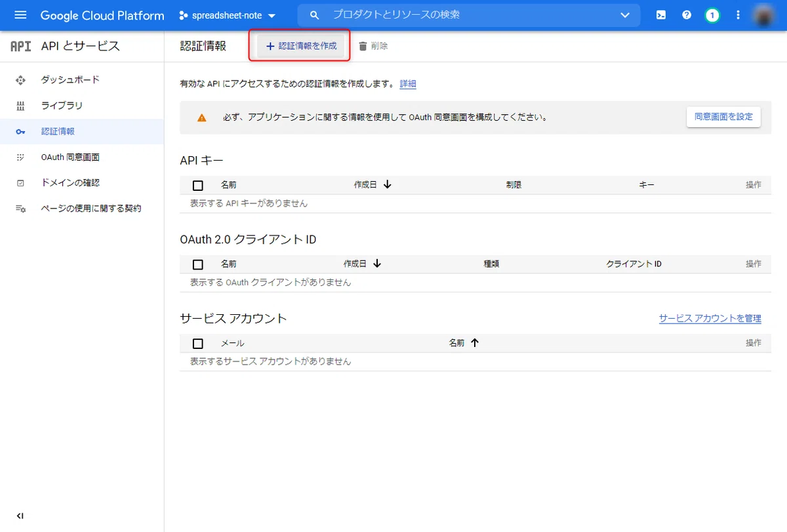Open notifications badge showing 1
The height and width of the screenshot is (532, 787).
pos(712,15)
